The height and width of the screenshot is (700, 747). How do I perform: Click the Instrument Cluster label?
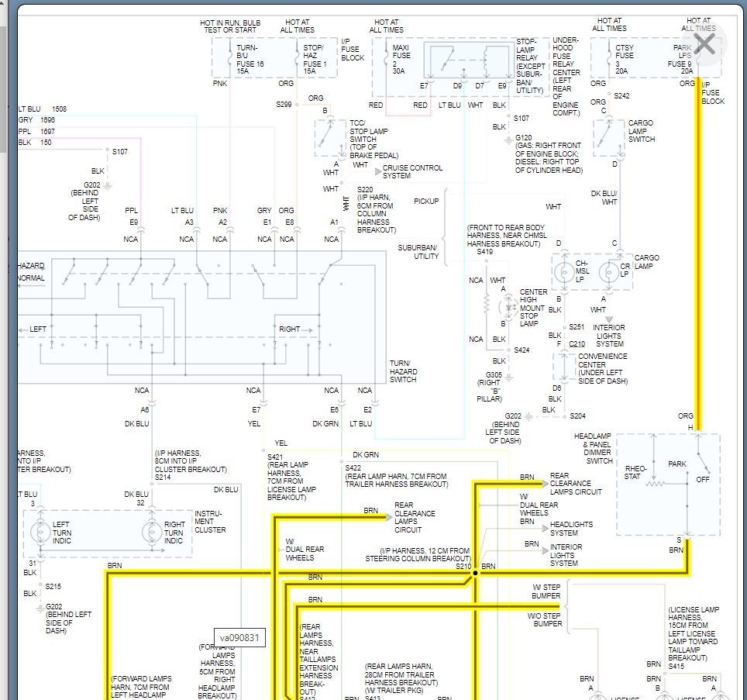[x=210, y=522]
